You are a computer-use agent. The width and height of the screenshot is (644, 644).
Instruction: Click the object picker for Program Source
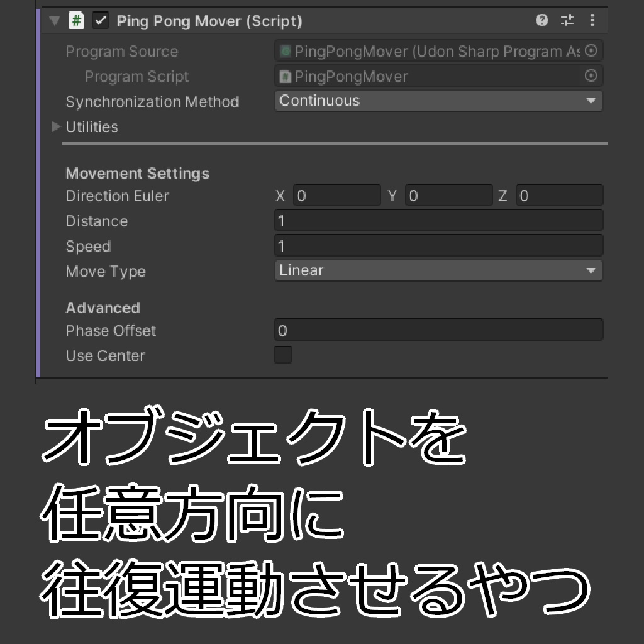pyautogui.click(x=591, y=51)
